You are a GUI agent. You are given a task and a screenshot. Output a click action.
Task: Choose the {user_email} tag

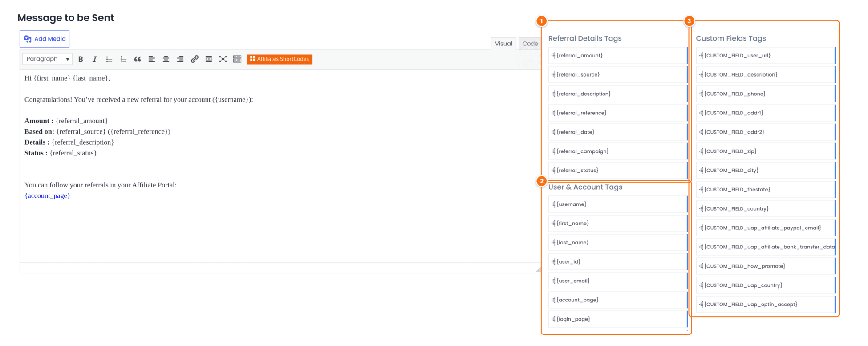click(x=618, y=281)
